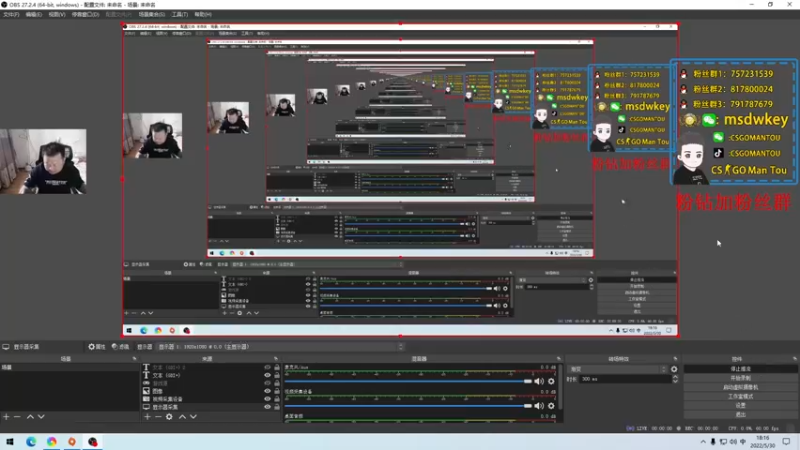Toggle visibility eye of 图像 image source
The height and width of the screenshot is (450, 800).
[x=267, y=391]
